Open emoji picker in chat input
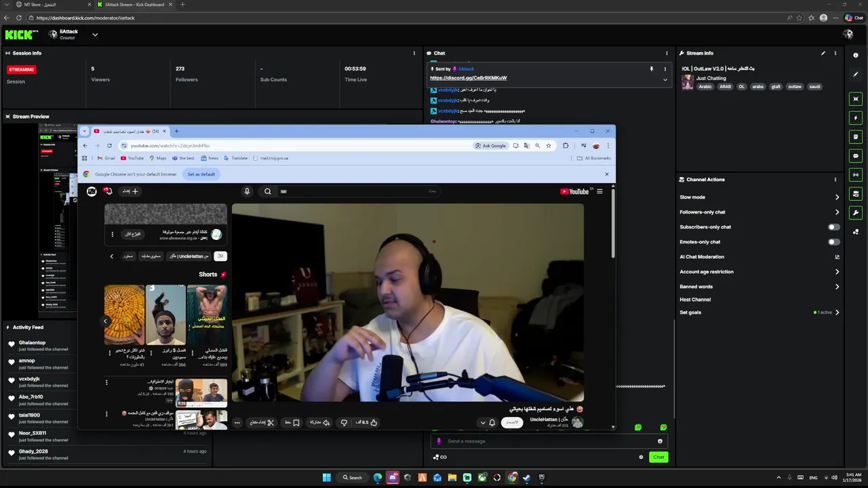The image size is (868, 488). point(660,441)
